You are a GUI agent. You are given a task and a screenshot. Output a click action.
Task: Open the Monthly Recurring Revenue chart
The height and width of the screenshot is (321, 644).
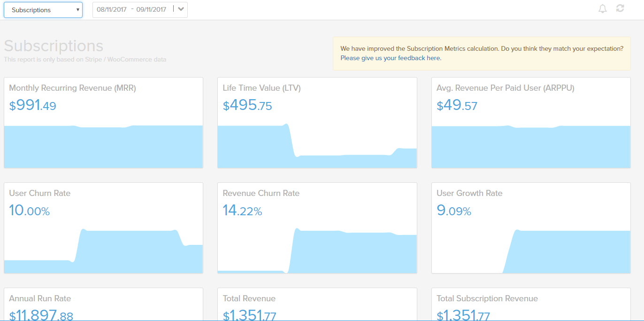click(103, 146)
